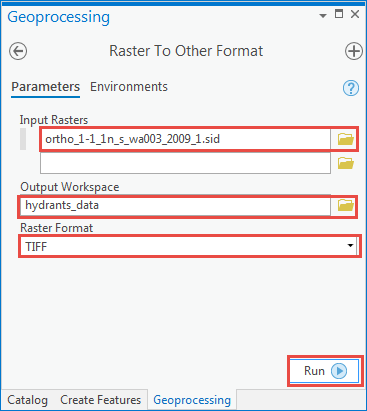Screen dimensions: 367x411
Task: Open the pane options dropdown arrow
Action: click(x=323, y=16)
